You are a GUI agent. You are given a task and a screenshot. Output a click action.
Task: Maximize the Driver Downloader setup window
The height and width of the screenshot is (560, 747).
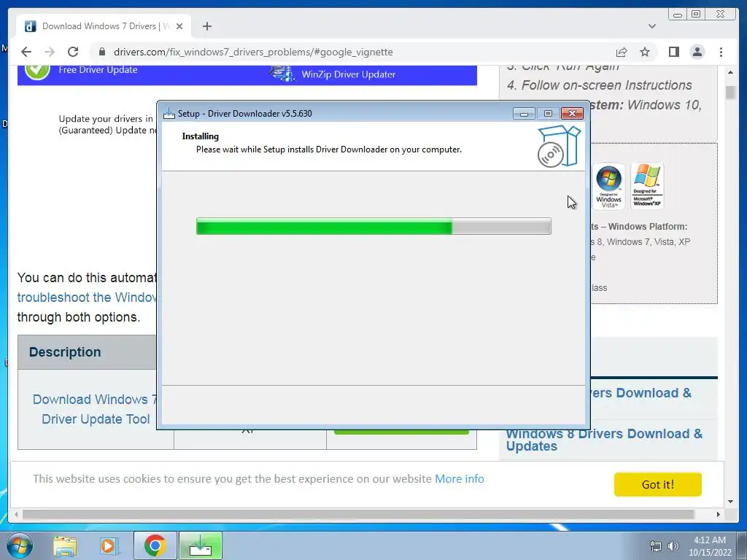[548, 113]
